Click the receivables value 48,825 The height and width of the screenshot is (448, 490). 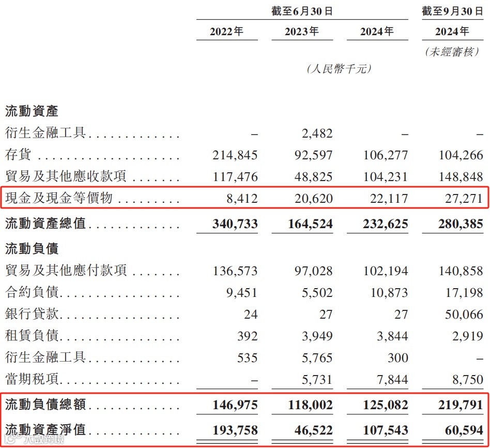[313, 177]
